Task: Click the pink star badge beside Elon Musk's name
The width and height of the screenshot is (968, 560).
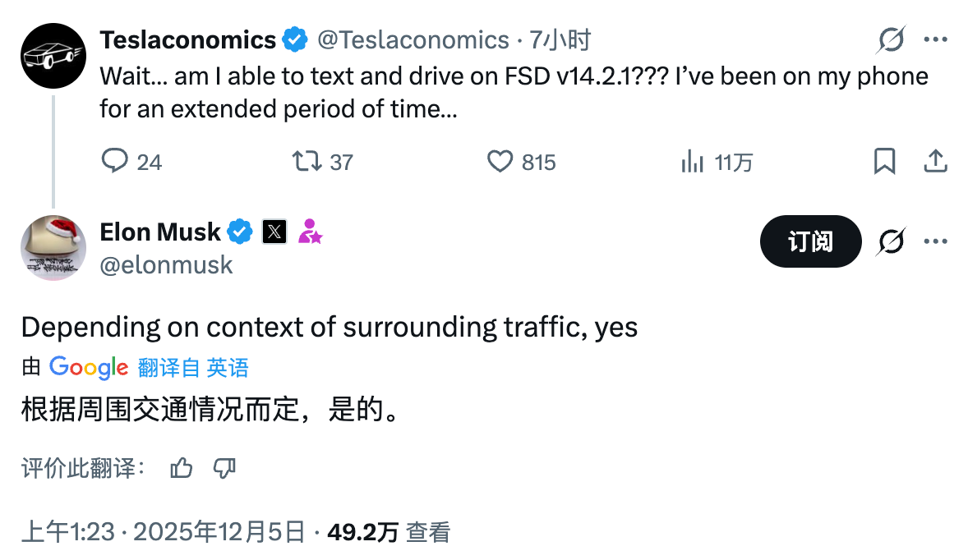Action: [310, 232]
